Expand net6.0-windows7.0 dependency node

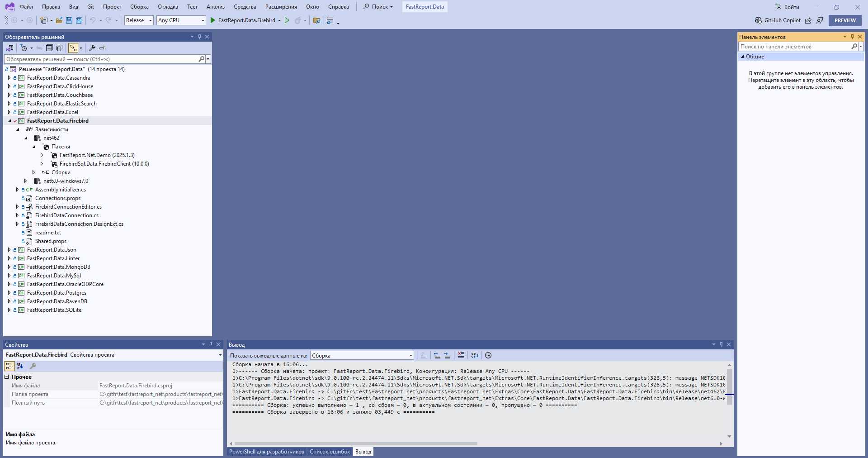(x=25, y=181)
